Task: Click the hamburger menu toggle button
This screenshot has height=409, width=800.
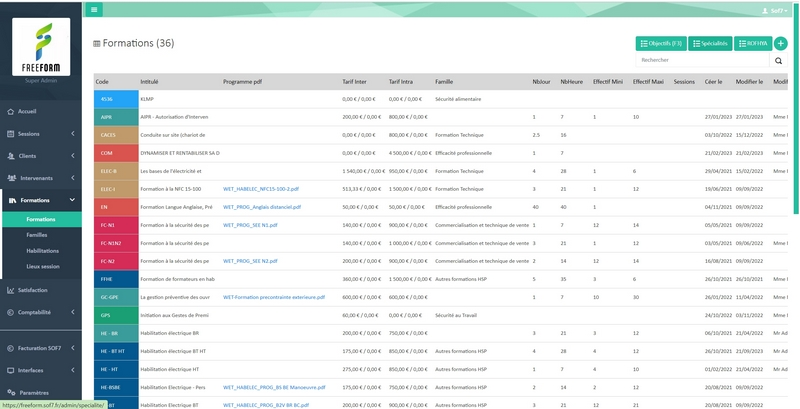Action: 94,9
